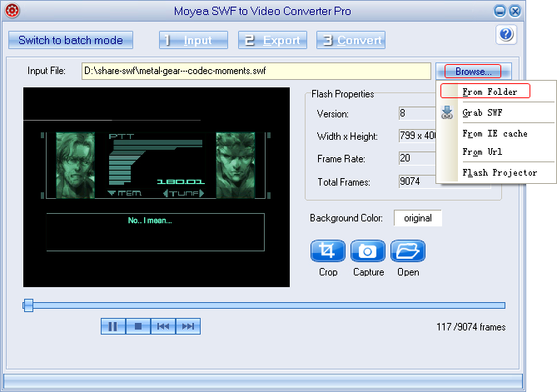557x392 pixels.
Task: Stop the SWF preview playback
Action: [x=138, y=326]
